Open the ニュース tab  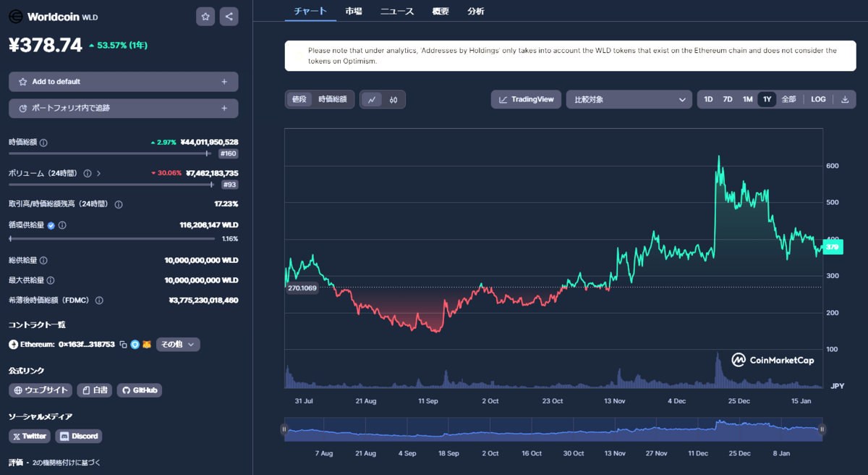click(x=397, y=11)
